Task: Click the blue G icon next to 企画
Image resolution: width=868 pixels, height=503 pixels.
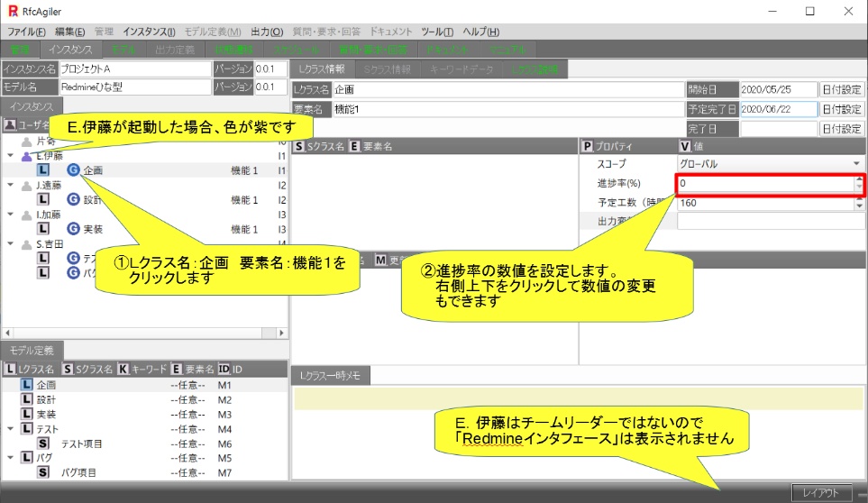Action: point(73,169)
